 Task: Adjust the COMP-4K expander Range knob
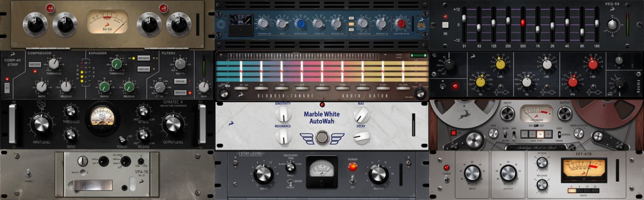point(105,86)
